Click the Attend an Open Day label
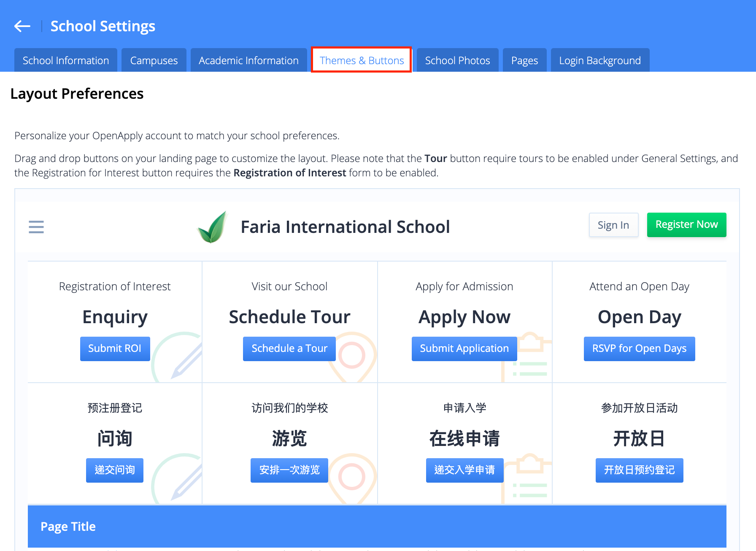The width and height of the screenshot is (756, 551). click(x=640, y=286)
